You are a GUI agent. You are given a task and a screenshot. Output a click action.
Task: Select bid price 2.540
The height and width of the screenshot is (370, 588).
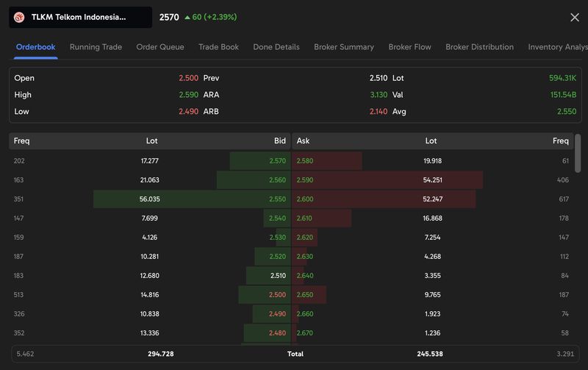pos(278,218)
